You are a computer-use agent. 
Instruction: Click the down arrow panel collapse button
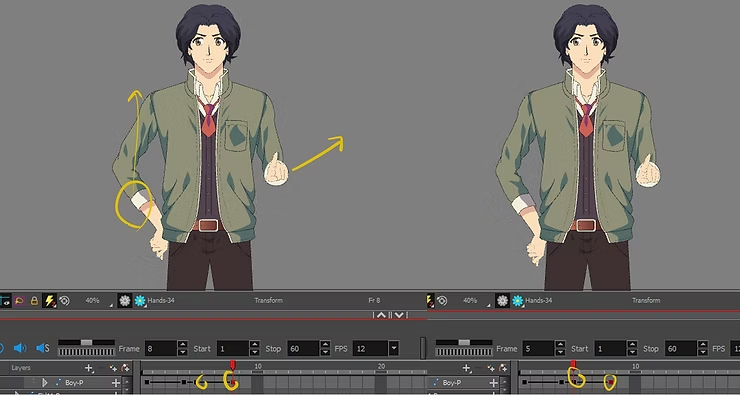point(399,315)
